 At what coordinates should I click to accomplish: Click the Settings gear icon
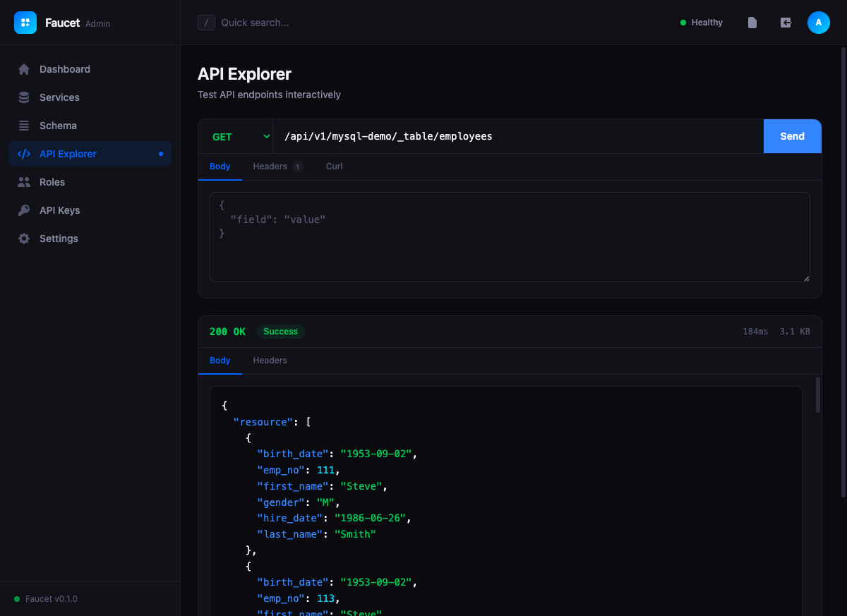[24, 238]
